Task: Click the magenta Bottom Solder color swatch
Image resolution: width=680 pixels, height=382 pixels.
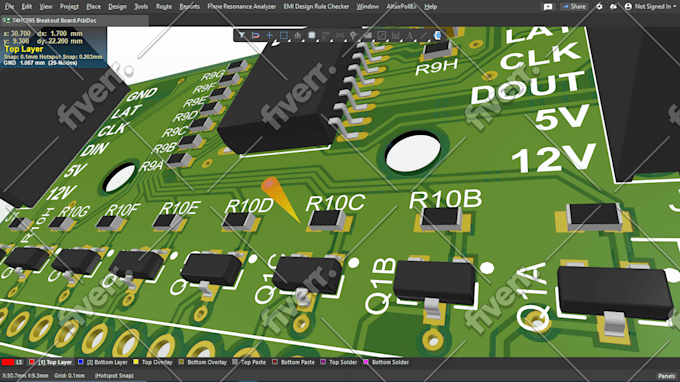Action: 366,362
